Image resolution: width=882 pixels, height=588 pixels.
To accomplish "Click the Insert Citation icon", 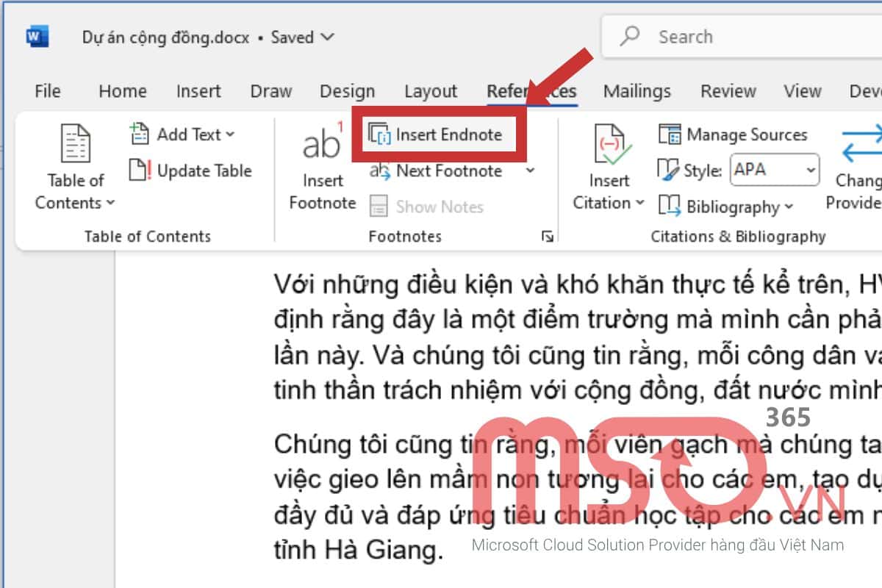I will [x=612, y=143].
